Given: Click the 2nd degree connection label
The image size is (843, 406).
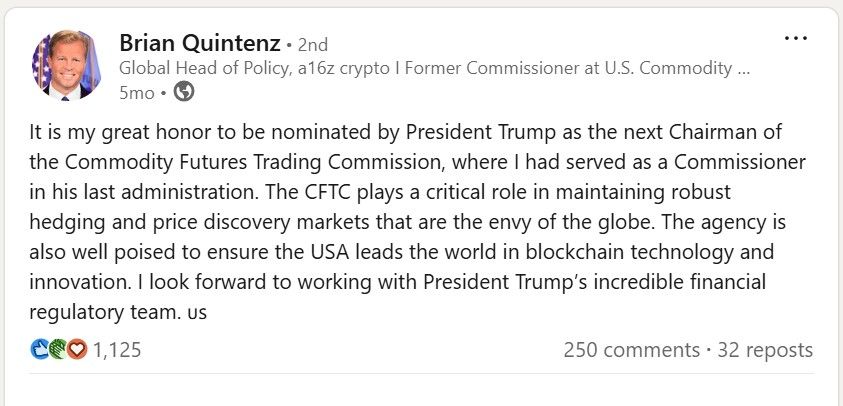Looking at the screenshot, I should pyautogui.click(x=312, y=45).
